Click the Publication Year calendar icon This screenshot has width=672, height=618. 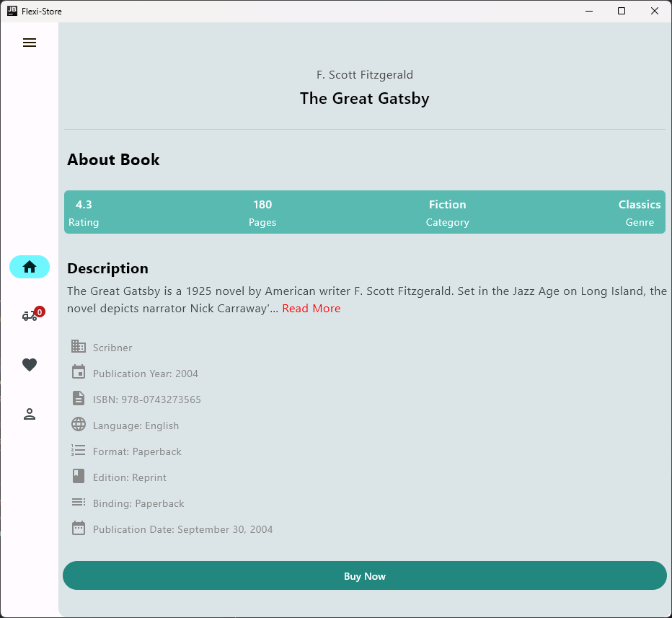point(79,372)
